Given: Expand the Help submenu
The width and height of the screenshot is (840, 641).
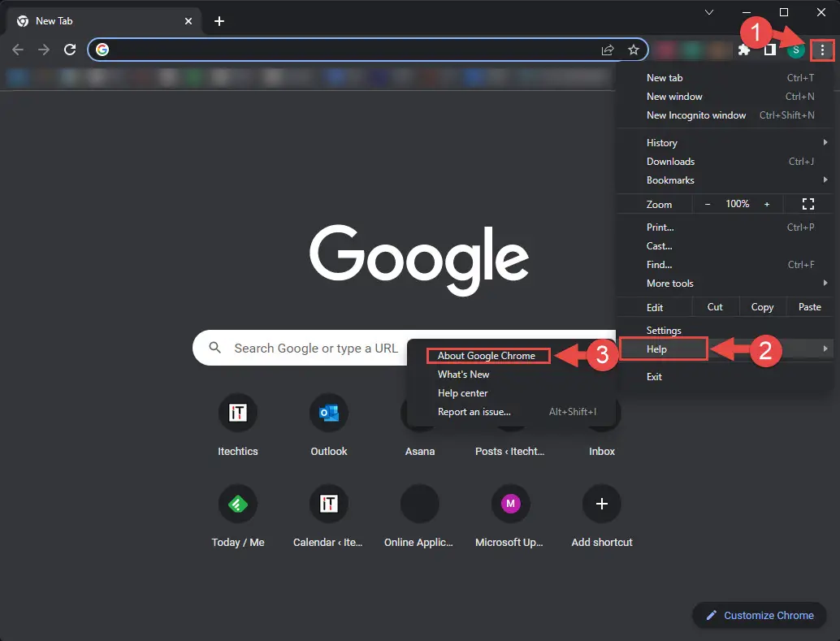Looking at the screenshot, I should pos(725,349).
